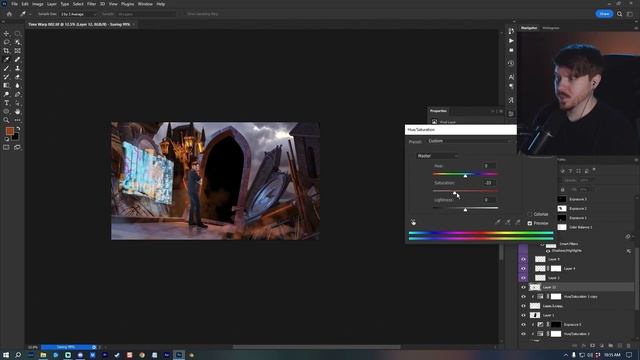
Task: Click the Share button
Action: click(x=604, y=14)
